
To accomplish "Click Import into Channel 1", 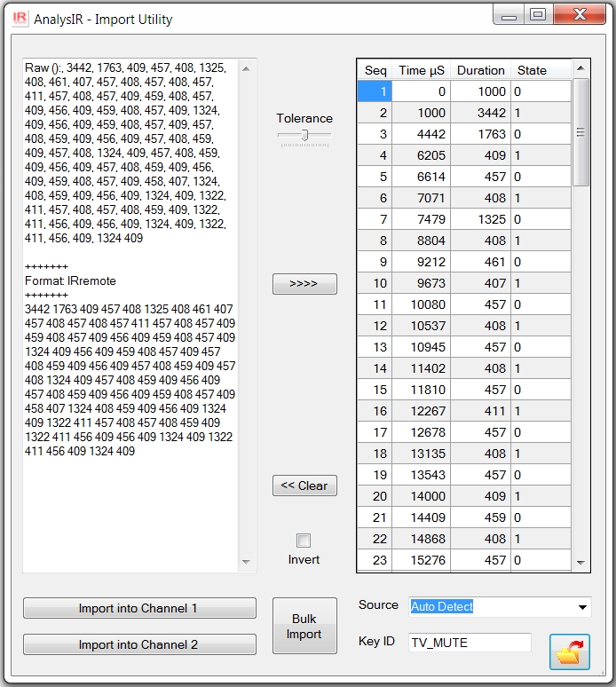I will pos(139,608).
